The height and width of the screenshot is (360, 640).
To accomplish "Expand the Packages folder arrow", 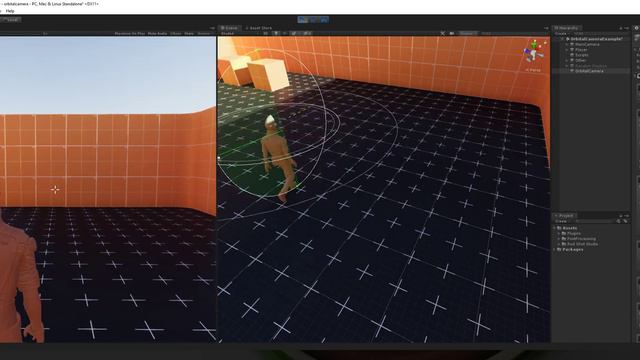I will [555, 249].
